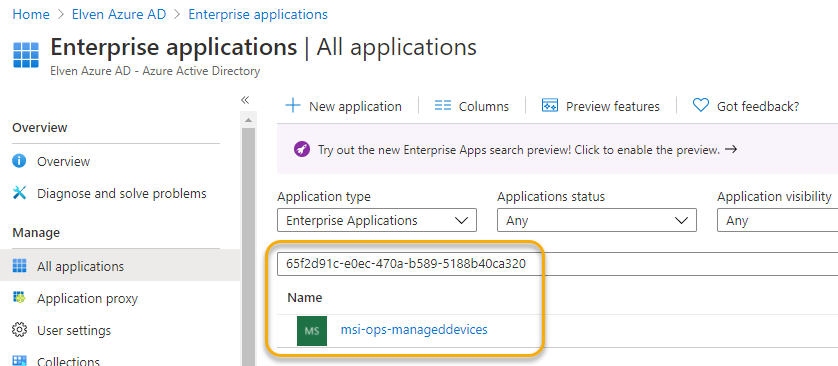This screenshot has width=838, height=366.
Task: Click the heart icon for feedback
Action: click(x=701, y=105)
